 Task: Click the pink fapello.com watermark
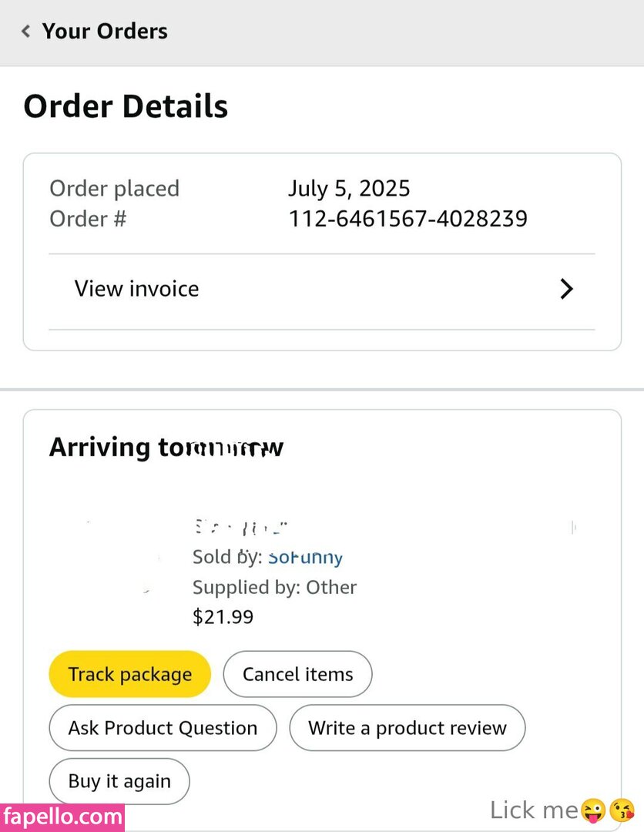pos(62,817)
